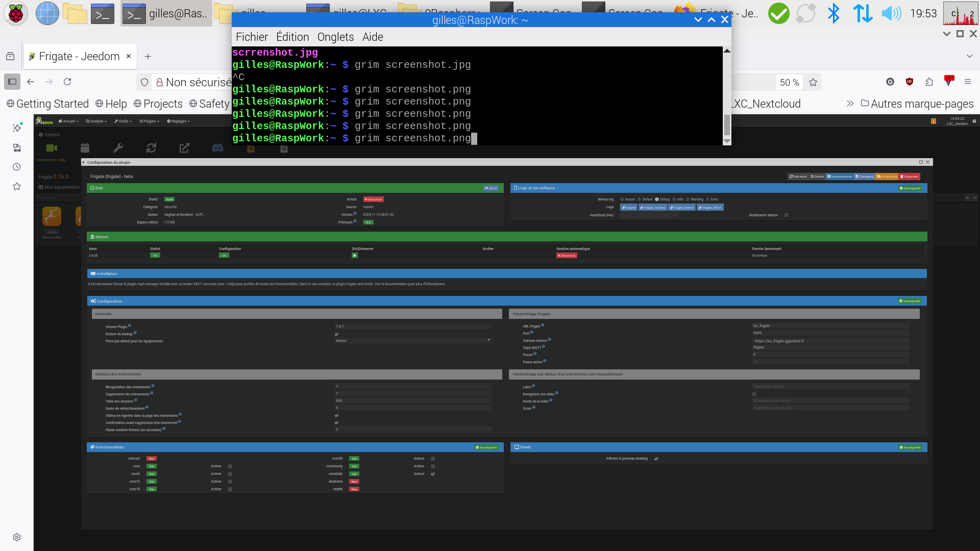Toggle Afficher le panneau desktop checkbox
The height and width of the screenshot is (551, 980).
(x=656, y=459)
